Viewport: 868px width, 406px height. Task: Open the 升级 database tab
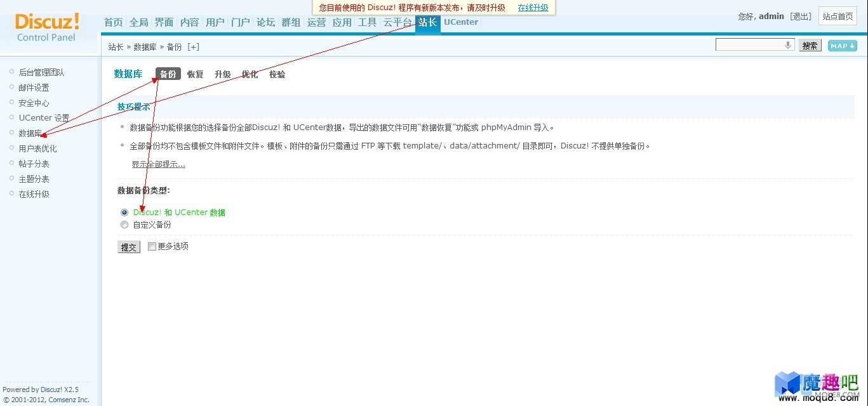(223, 74)
